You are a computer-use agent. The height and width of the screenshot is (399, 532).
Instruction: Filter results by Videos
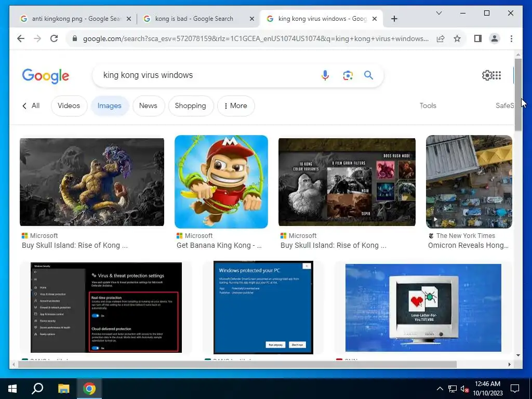[69, 106]
